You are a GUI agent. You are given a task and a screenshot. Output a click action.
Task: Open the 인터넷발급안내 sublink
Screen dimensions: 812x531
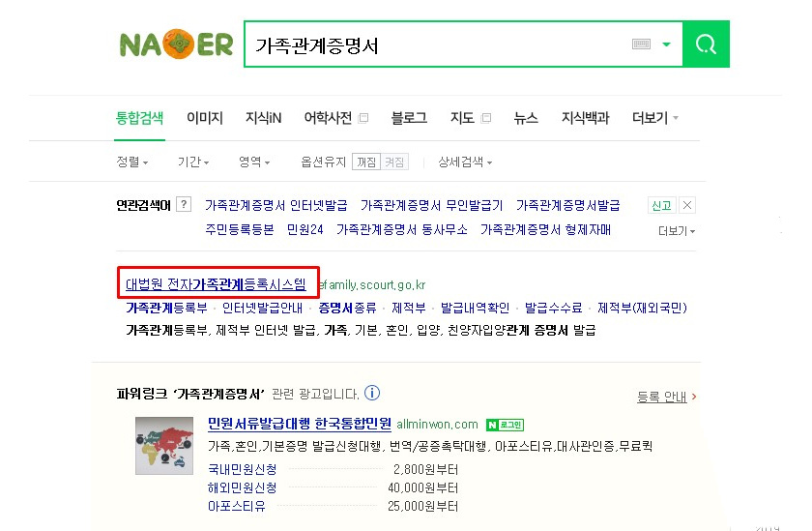click(262, 309)
